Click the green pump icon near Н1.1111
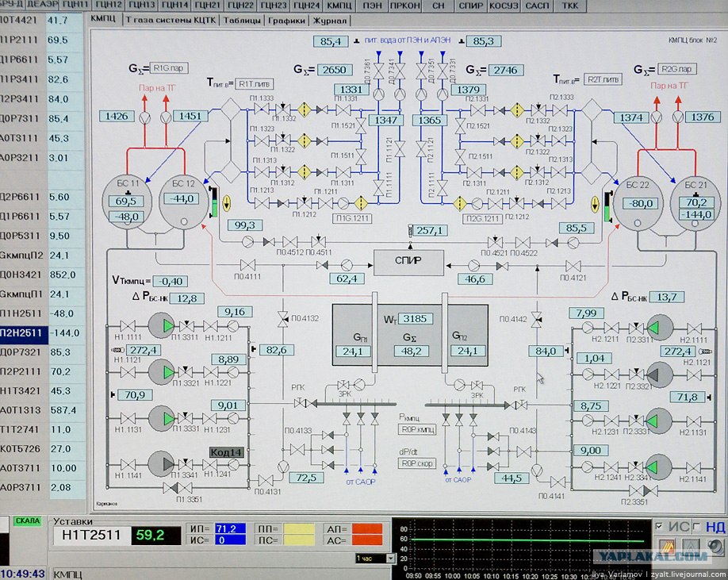The width and height of the screenshot is (728, 580). click(x=161, y=325)
